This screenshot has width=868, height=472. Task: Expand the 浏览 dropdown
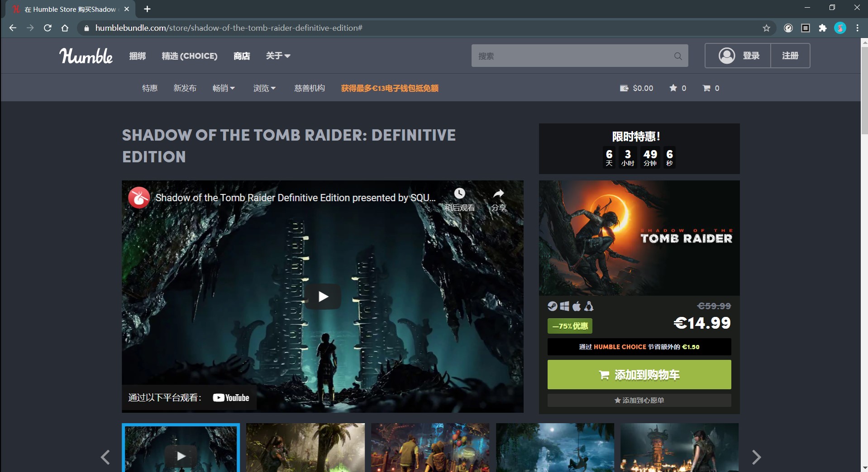point(264,88)
